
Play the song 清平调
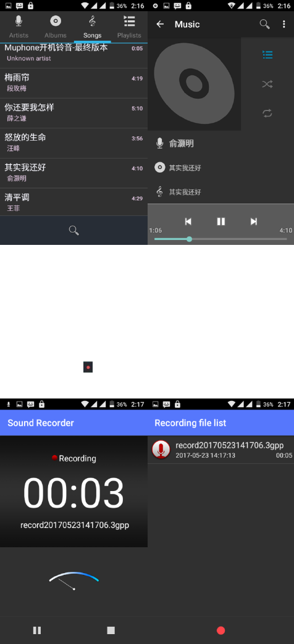point(73,202)
